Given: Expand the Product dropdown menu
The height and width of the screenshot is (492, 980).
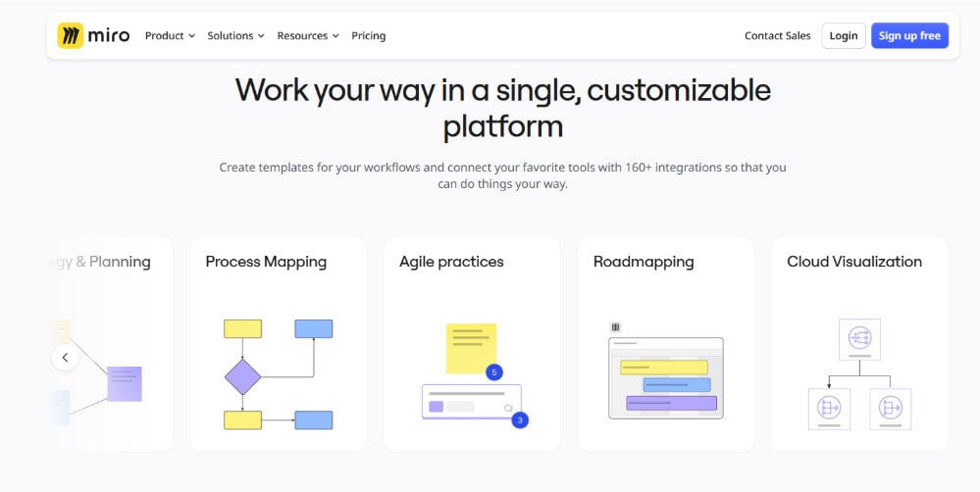Looking at the screenshot, I should (x=170, y=36).
